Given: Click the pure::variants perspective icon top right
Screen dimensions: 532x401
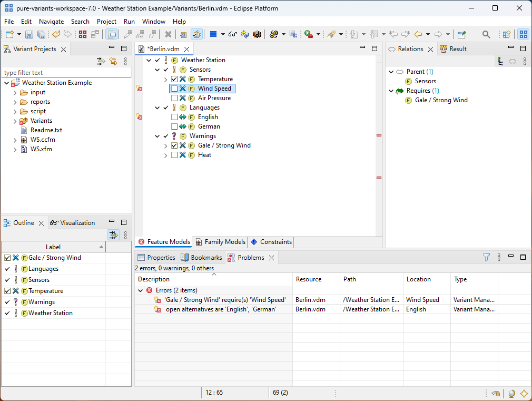Looking at the screenshot, I should (x=523, y=34).
